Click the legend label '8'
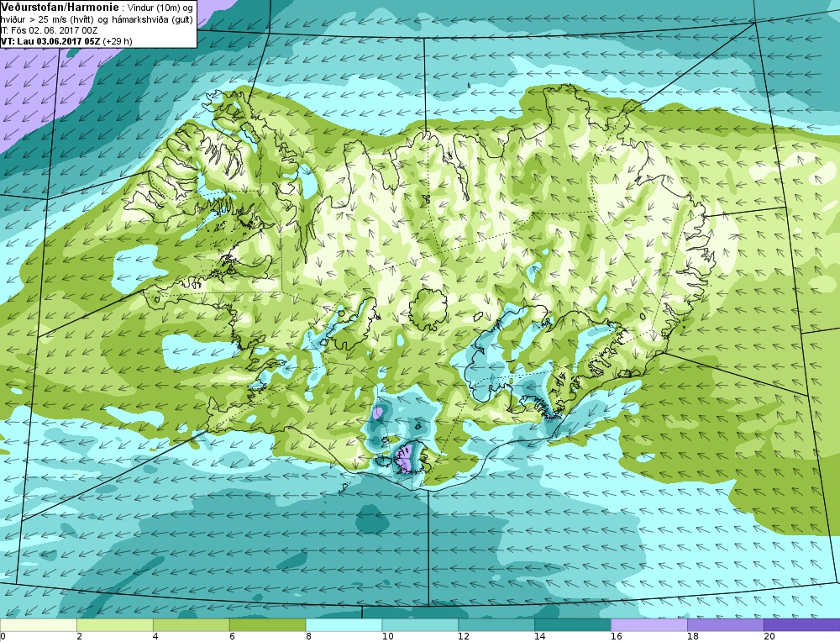 tap(308, 637)
